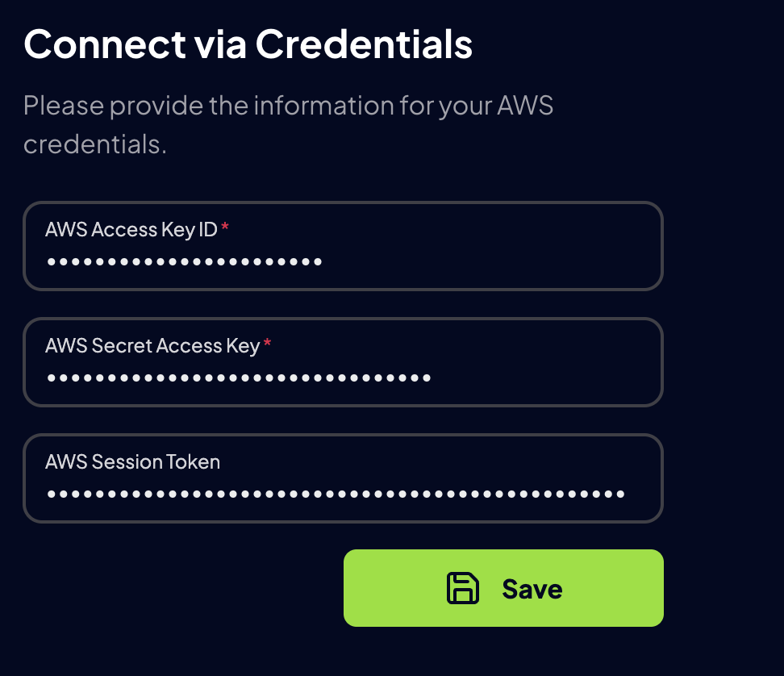Screen dimensions: 784x676
Task: Click the word Save on the green button
Action: coord(532,588)
